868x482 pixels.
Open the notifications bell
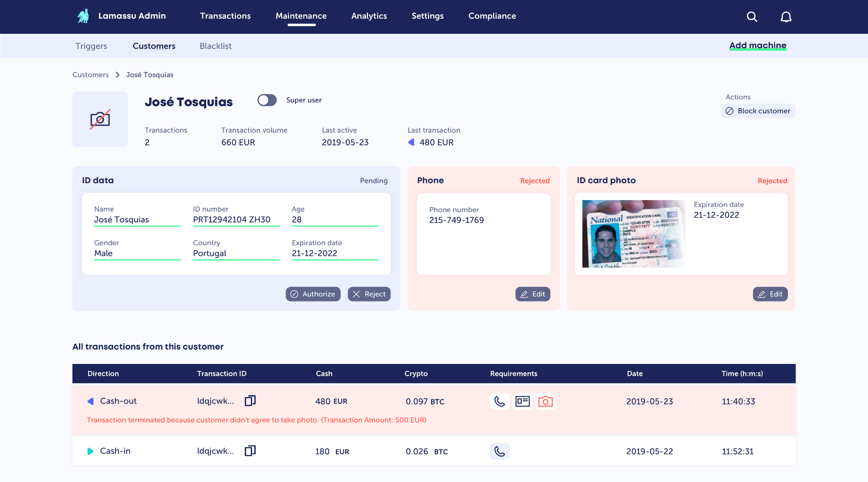(x=786, y=17)
